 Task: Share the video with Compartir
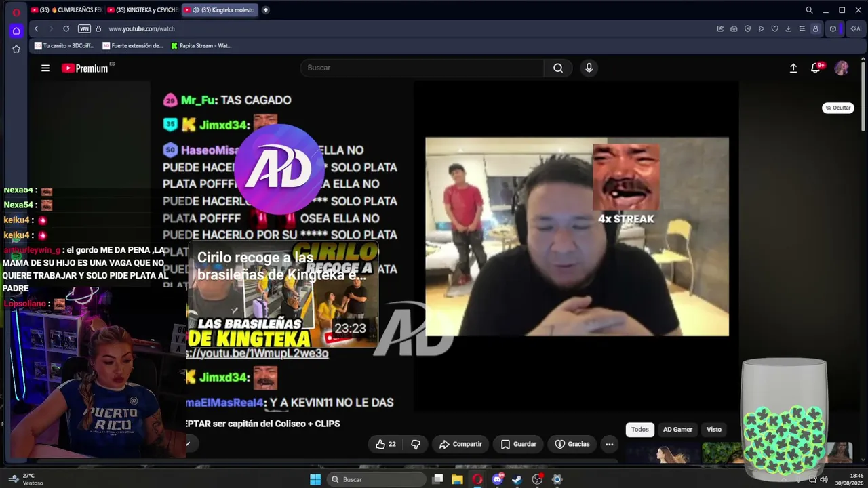click(x=460, y=444)
